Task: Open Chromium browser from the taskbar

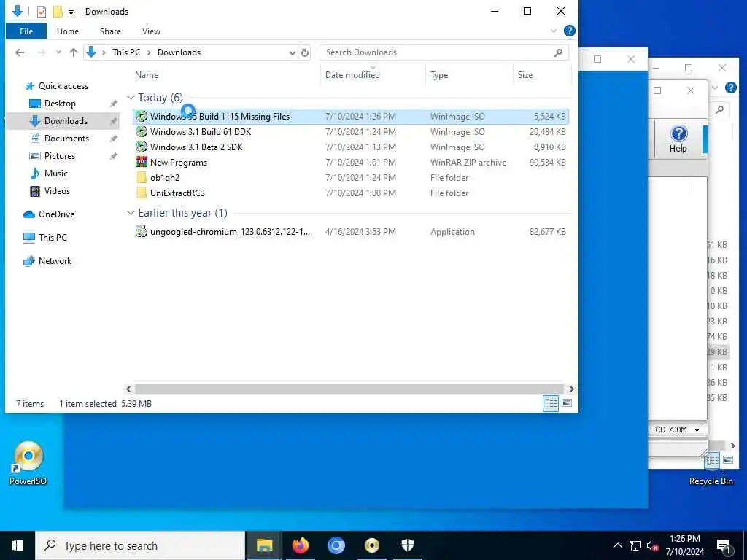Action: tap(336, 545)
